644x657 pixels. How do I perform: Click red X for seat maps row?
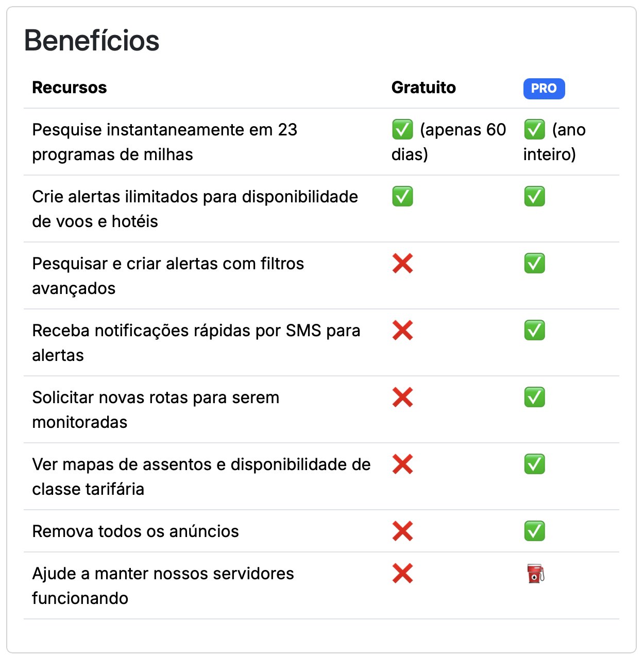click(402, 464)
